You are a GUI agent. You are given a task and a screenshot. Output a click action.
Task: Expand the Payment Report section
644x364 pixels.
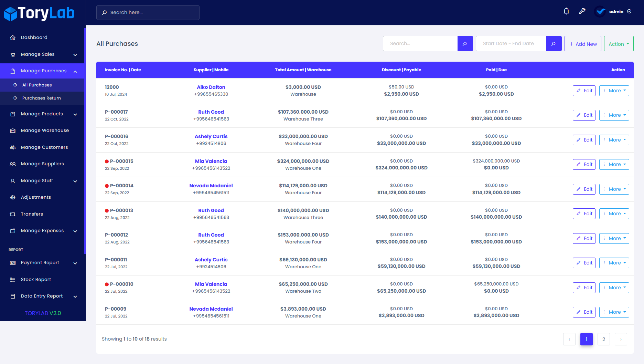pos(40,262)
